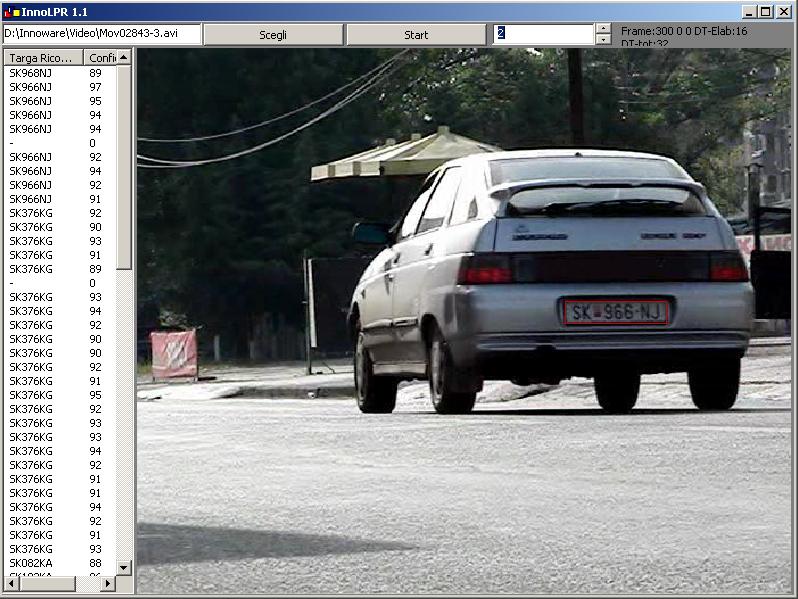Click the Confi... column header

pos(101,58)
